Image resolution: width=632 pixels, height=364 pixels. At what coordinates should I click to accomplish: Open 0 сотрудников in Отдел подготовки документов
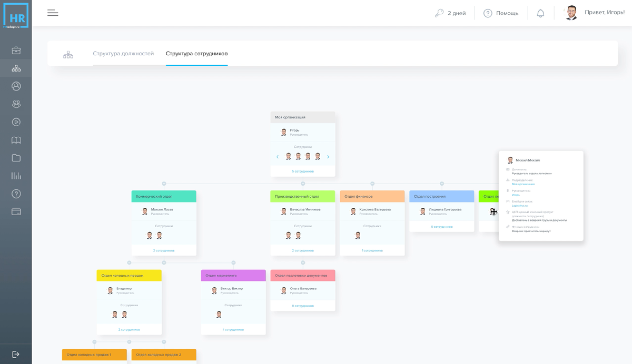tap(303, 306)
